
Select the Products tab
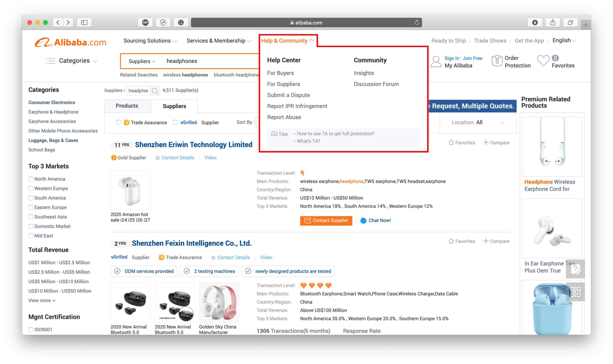pyautogui.click(x=128, y=106)
